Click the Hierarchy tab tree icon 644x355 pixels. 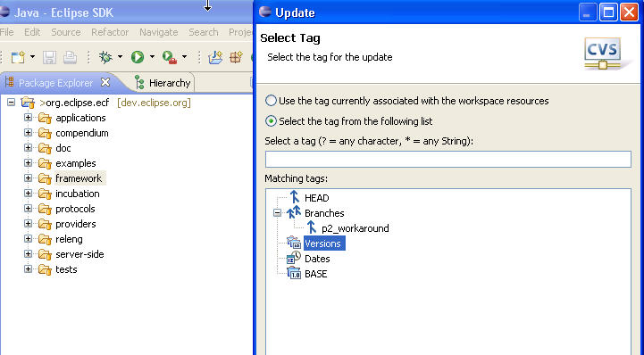point(139,83)
